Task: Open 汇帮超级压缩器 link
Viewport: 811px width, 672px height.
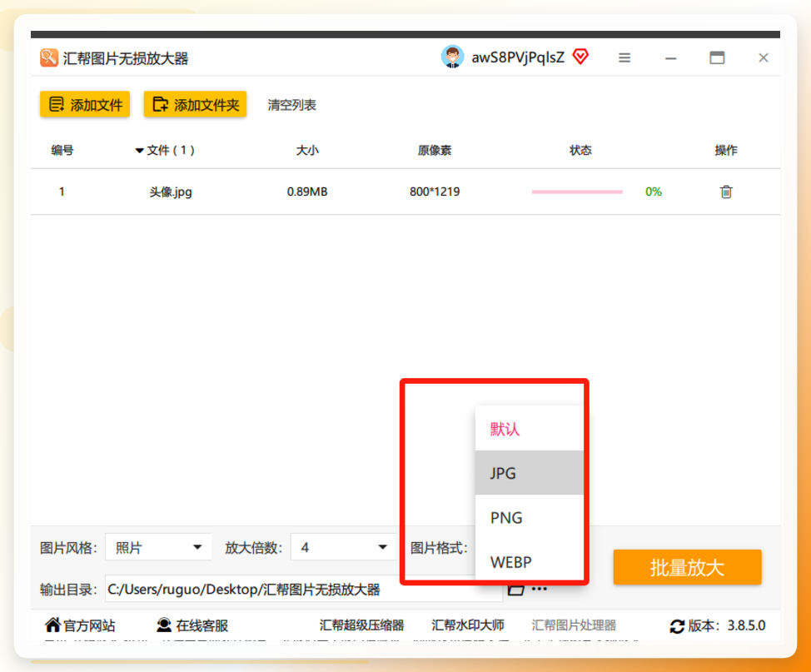Action: [x=361, y=625]
